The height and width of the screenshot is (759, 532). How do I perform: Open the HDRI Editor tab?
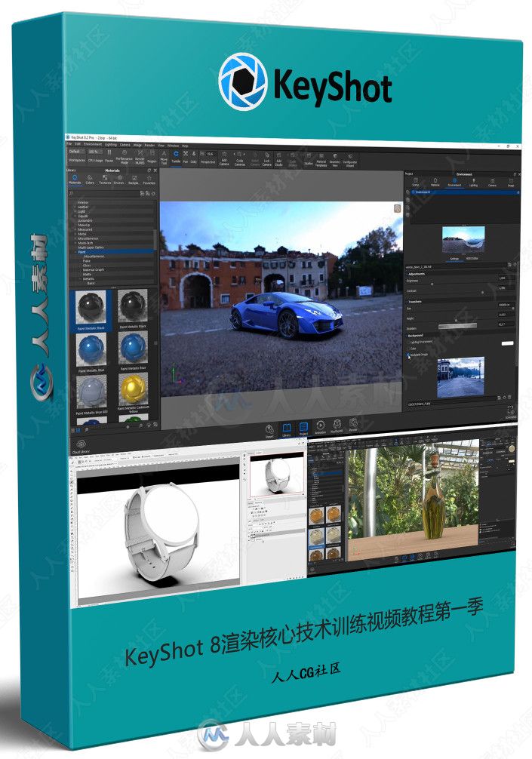pyautogui.click(x=471, y=259)
